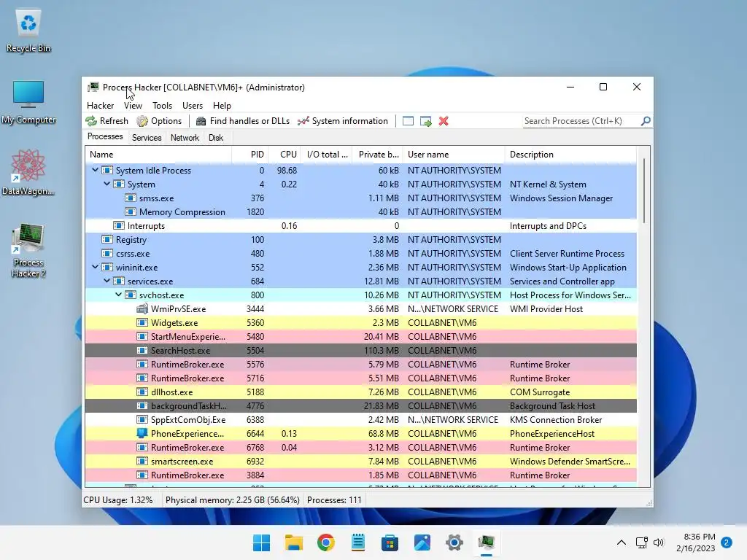Collapse the svchost.exe PID 800 node
This screenshot has height=560, width=747.
coord(119,295)
